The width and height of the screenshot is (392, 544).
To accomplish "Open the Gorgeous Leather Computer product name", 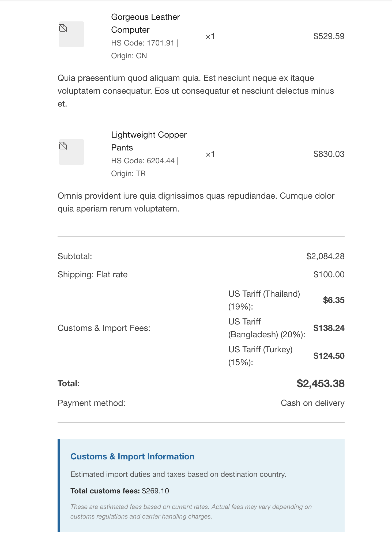I will coord(145,23).
